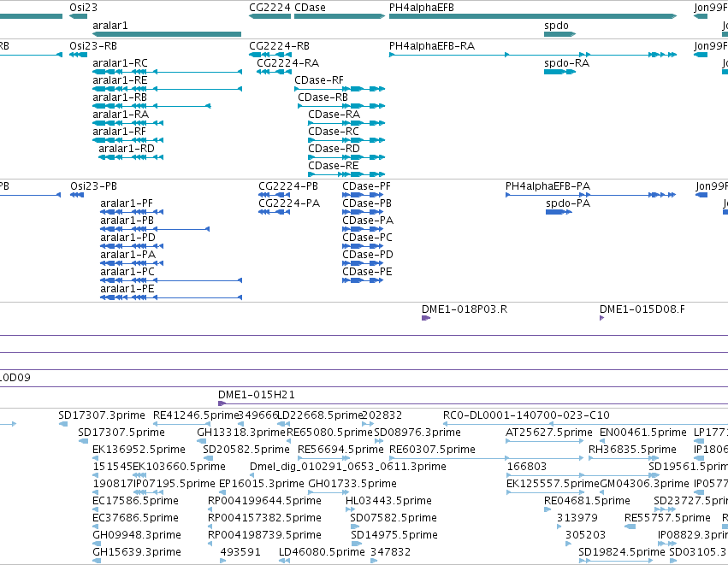This screenshot has width=728, height=565.
Task: Select the GH13318.3prime EST label
Action: tap(241, 433)
